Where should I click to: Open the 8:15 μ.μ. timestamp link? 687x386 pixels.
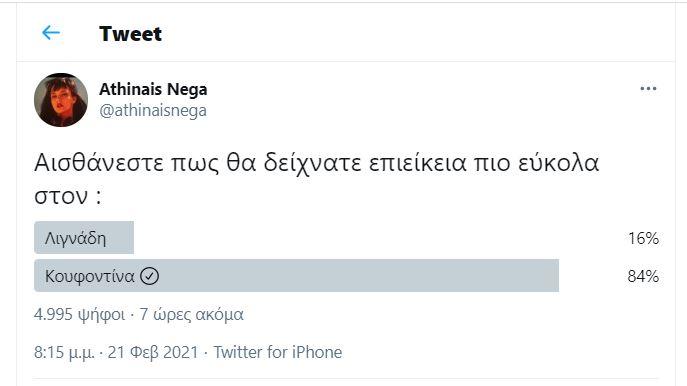(64, 352)
